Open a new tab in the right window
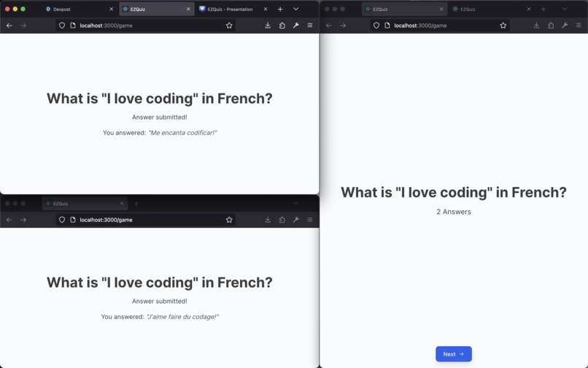This screenshot has width=588, height=368. pyautogui.click(x=543, y=9)
